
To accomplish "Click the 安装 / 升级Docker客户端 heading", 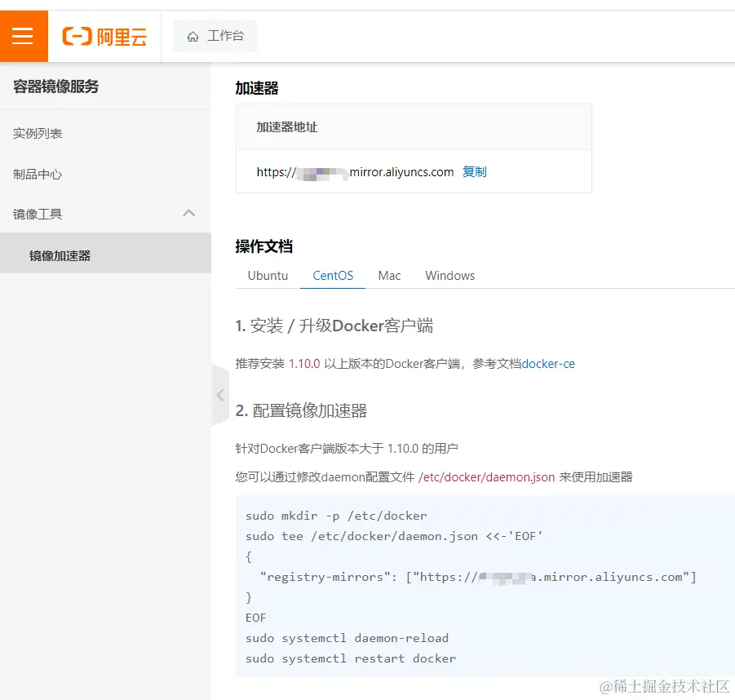I will [334, 326].
